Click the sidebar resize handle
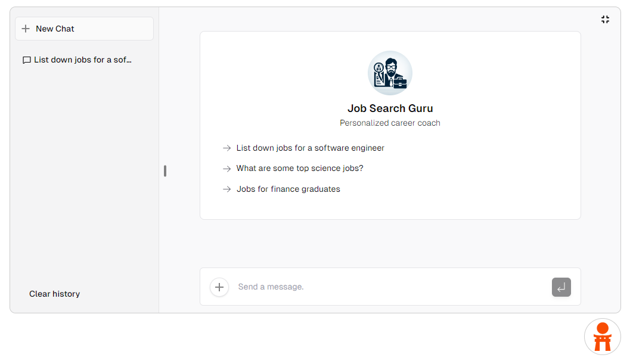 (165, 171)
